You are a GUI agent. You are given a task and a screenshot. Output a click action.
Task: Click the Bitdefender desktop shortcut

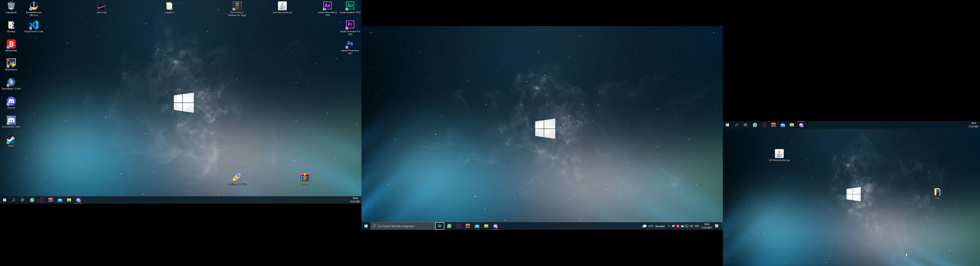(x=11, y=45)
